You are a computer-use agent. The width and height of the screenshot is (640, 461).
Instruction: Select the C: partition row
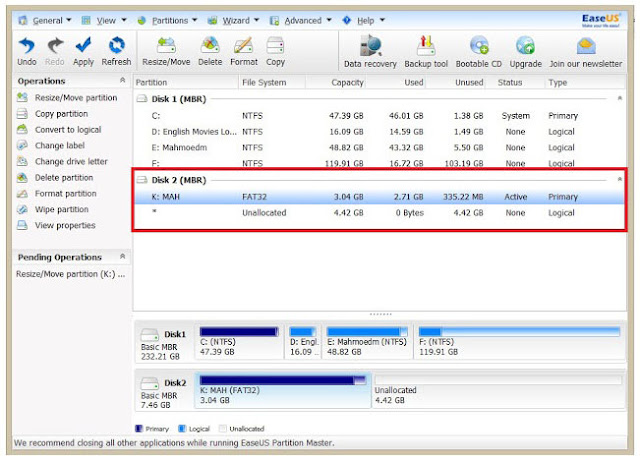(380, 116)
